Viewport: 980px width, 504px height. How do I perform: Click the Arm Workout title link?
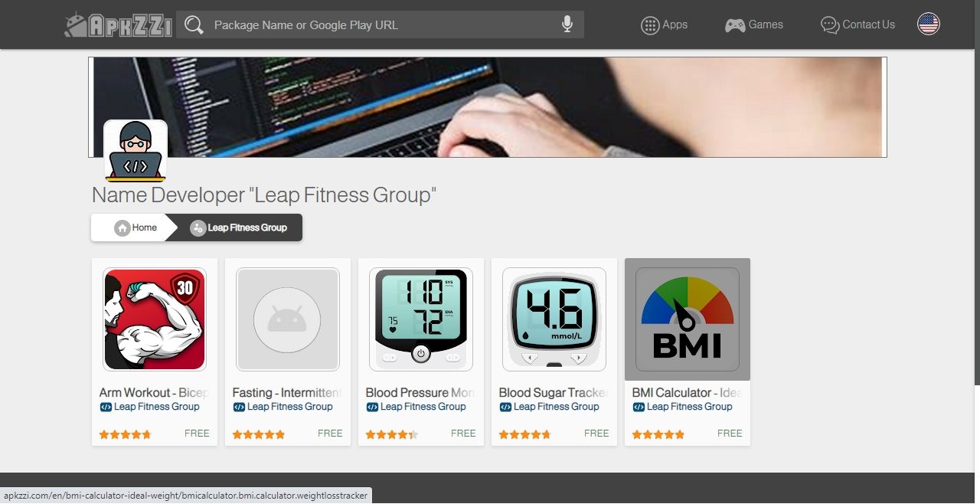pos(155,392)
